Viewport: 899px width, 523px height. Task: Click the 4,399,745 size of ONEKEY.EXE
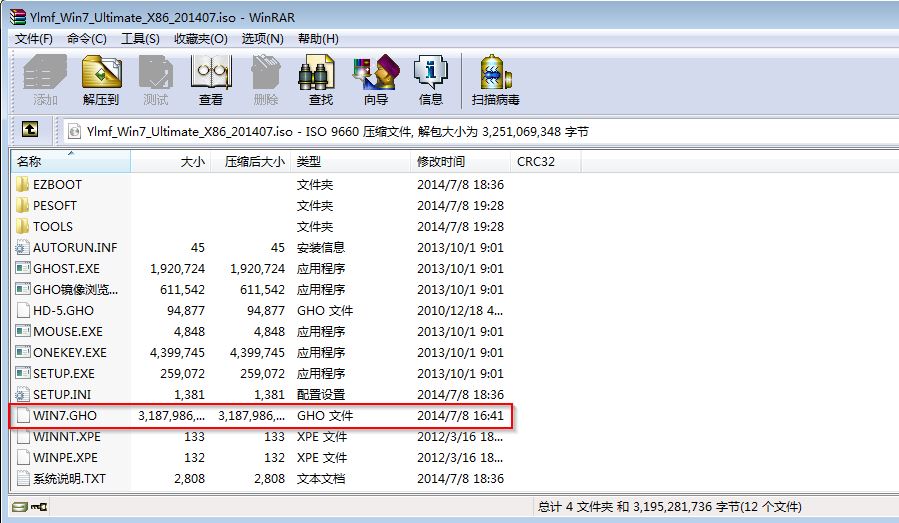pos(177,353)
